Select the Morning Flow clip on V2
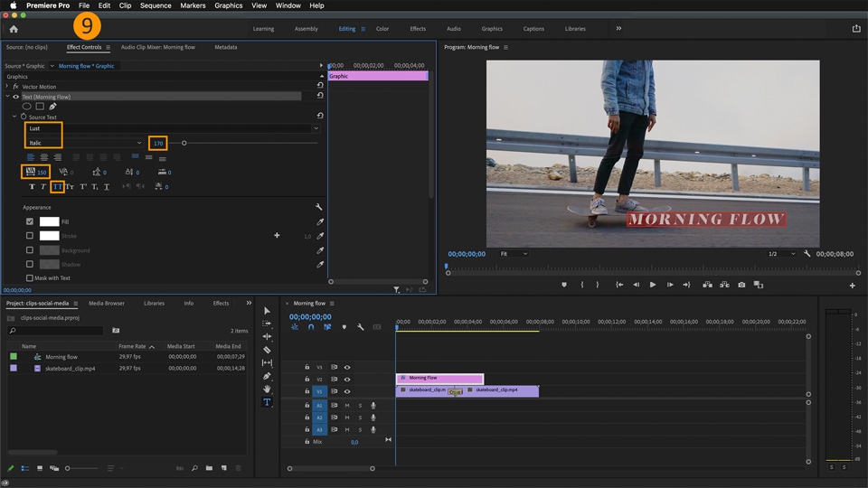 click(x=439, y=379)
